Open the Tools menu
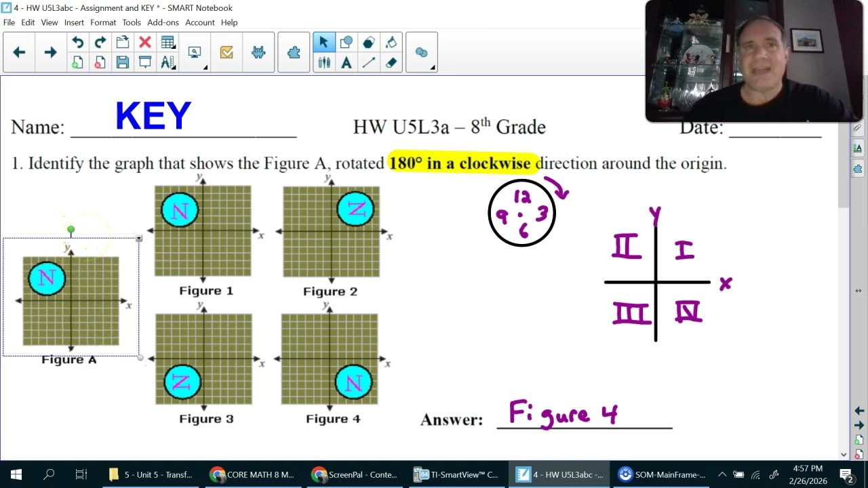This screenshot has height=488, width=868. 132,22
